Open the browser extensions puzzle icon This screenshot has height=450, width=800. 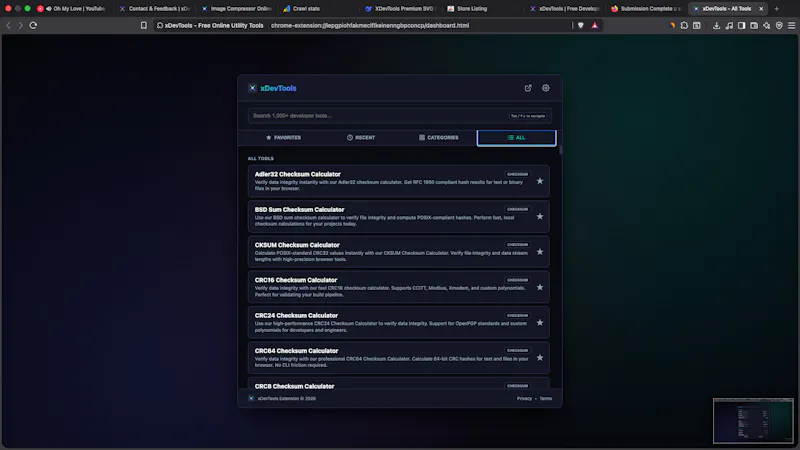[684, 26]
